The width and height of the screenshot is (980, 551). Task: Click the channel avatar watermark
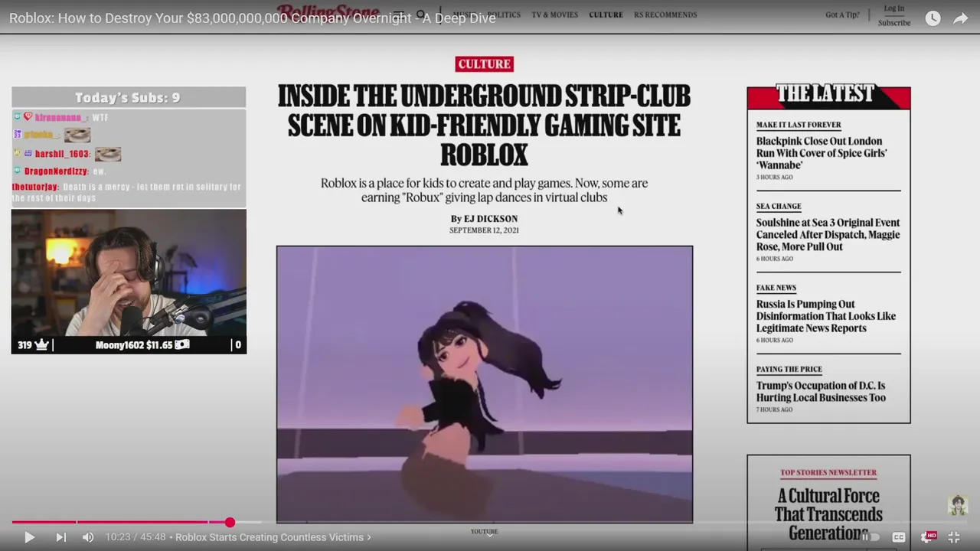[958, 505]
